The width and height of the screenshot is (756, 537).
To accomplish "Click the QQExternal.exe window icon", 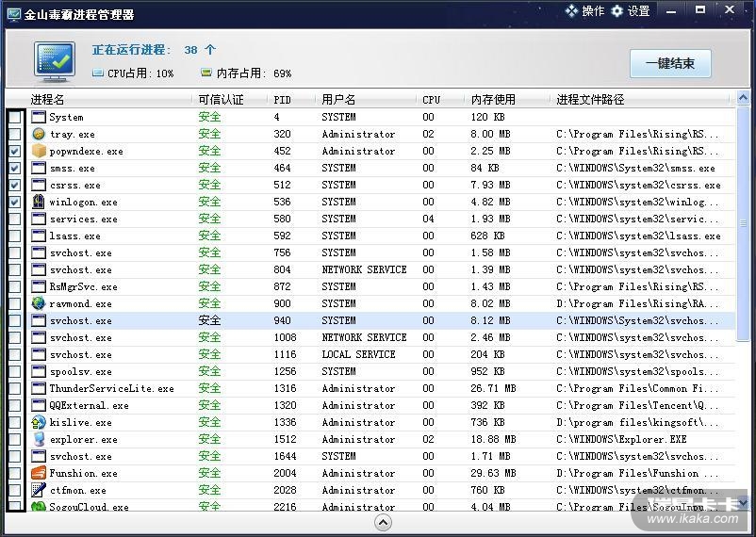I will [39, 405].
